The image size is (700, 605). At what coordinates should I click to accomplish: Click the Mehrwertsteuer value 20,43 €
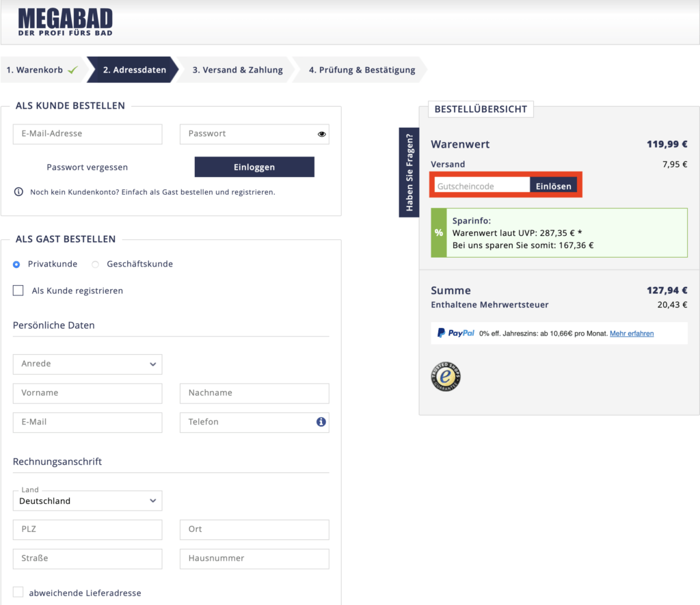[x=673, y=305]
